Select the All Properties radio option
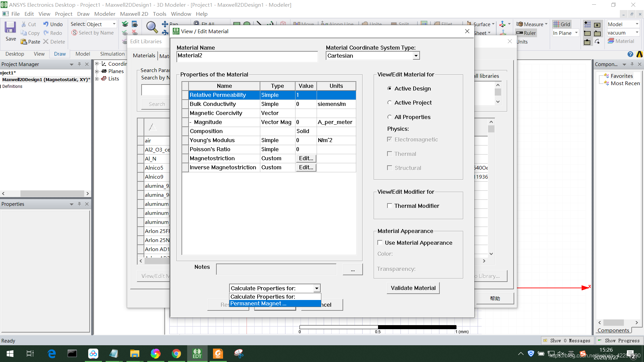 click(x=389, y=117)
